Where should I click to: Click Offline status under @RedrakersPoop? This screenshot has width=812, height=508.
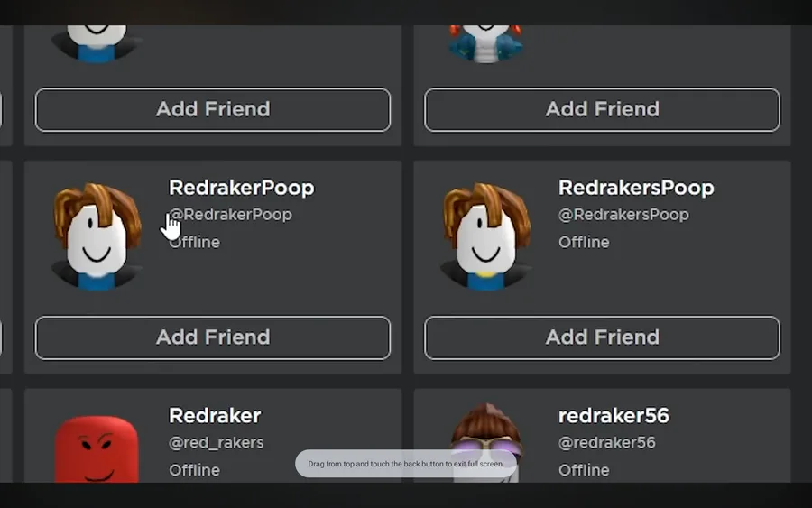(584, 242)
